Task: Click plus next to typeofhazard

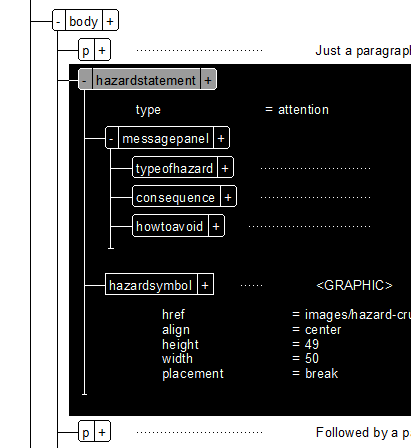Action: pyautogui.click(x=225, y=168)
